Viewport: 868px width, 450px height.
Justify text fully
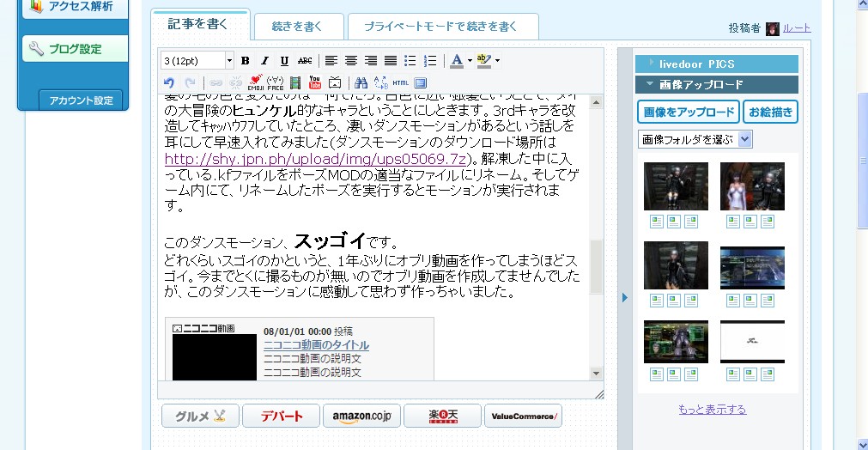391,60
